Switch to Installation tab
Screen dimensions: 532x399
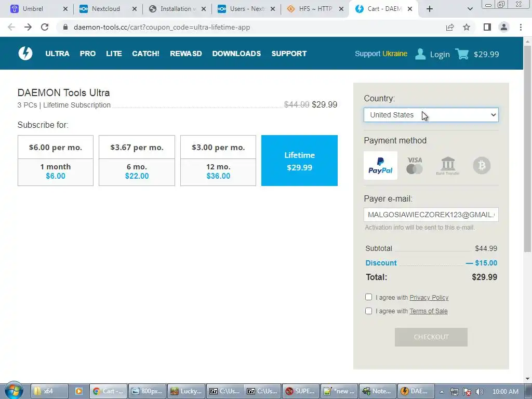tap(177, 9)
